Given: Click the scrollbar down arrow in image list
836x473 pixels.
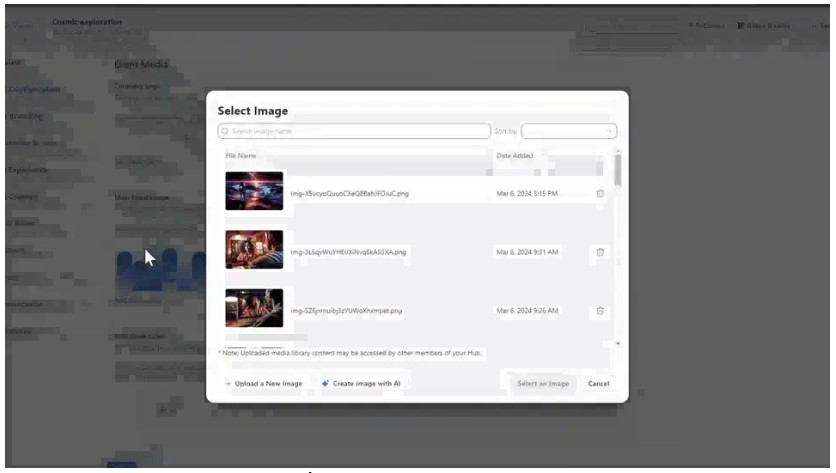Looking at the screenshot, I should (618, 344).
